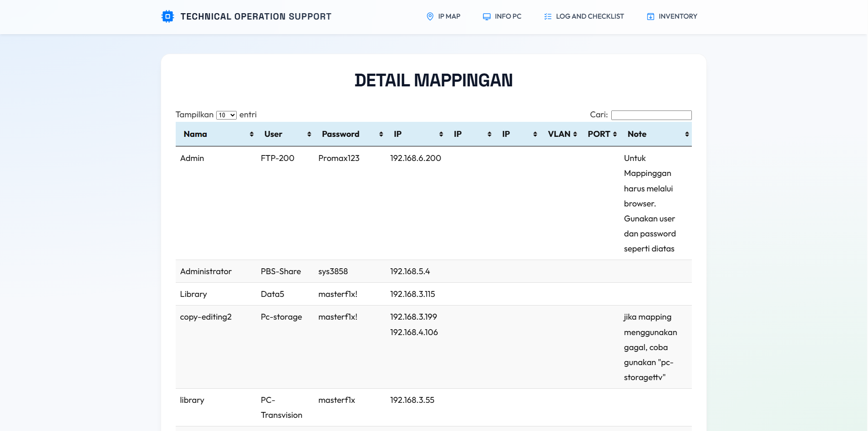Open the Tampilkan entries dropdown
Screen dimensions: 868x431
[x=226, y=115]
